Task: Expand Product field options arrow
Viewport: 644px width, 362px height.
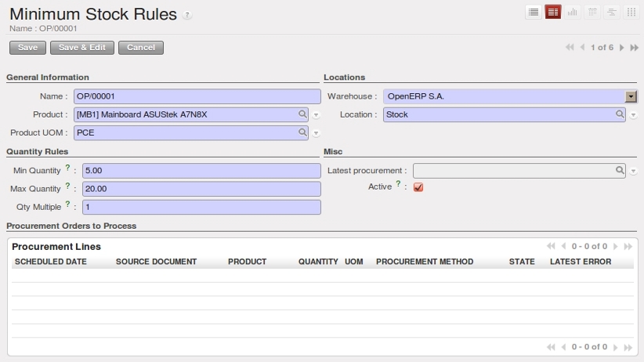Action: click(x=316, y=115)
